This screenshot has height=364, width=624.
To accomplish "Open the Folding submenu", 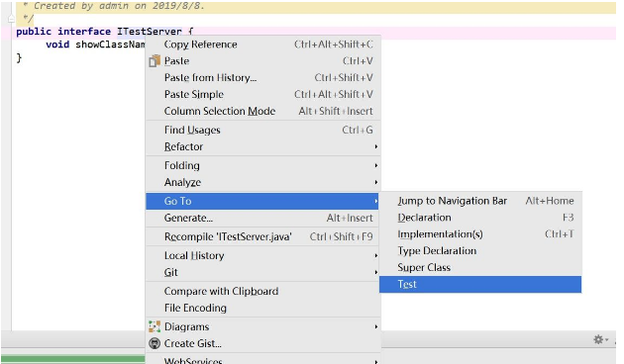I will click(263, 165).
